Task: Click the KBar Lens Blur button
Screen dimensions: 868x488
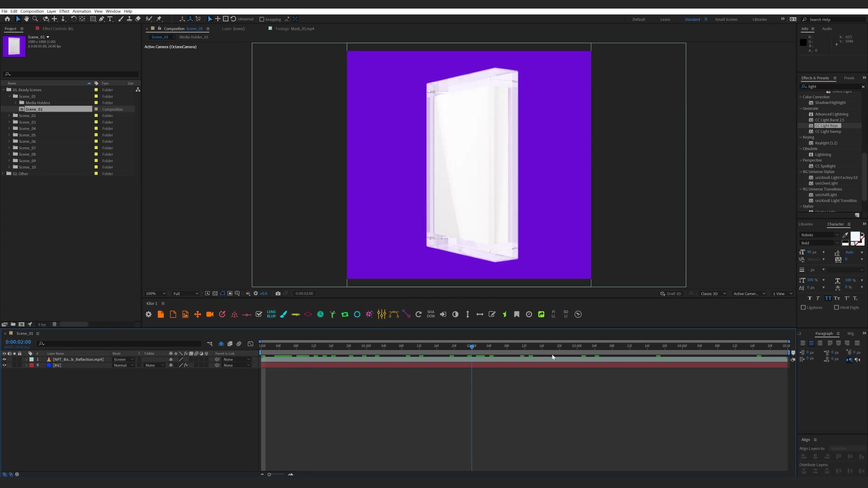Action: point(271,314)
